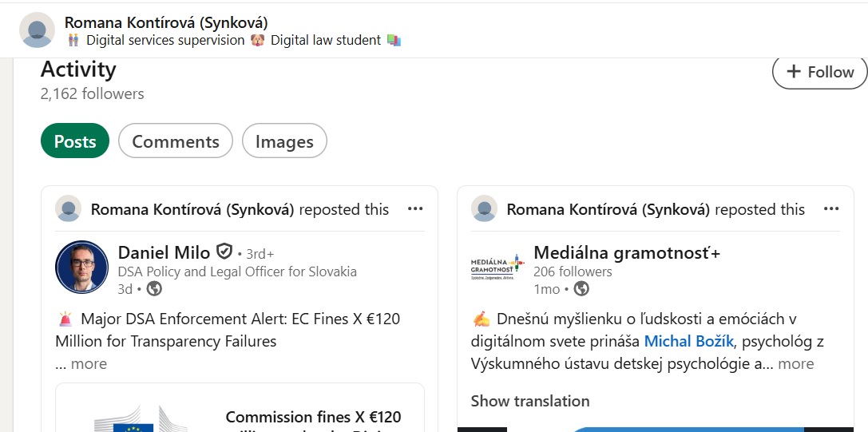This screenshot has height=432, width=868.
Task: Click the globe visibility icon under Daniel Milo
Action: 154,289
